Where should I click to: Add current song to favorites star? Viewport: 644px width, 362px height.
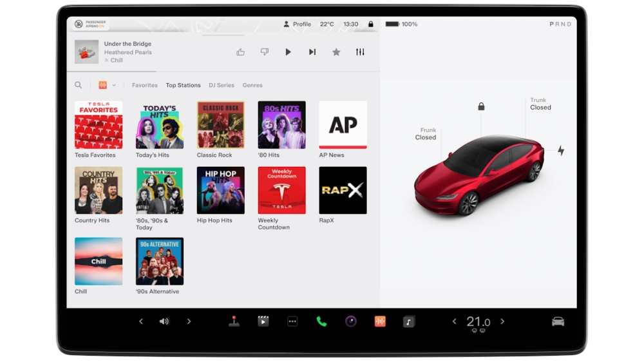336,52
